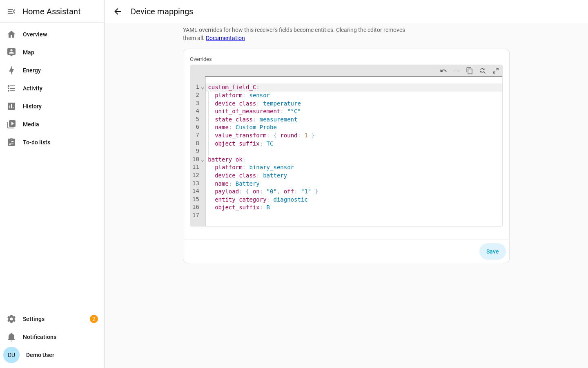Viewport: 588px width, 368px height.
Task: Click 'binary_sensor' in the editor
Action: 272,167
